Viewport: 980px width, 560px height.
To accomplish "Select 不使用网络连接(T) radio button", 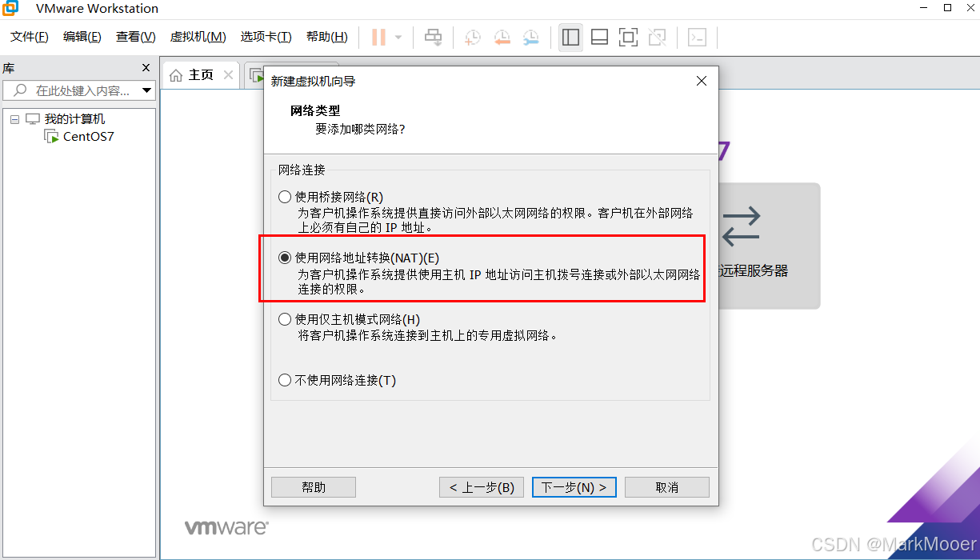I will tap(285, 380).
